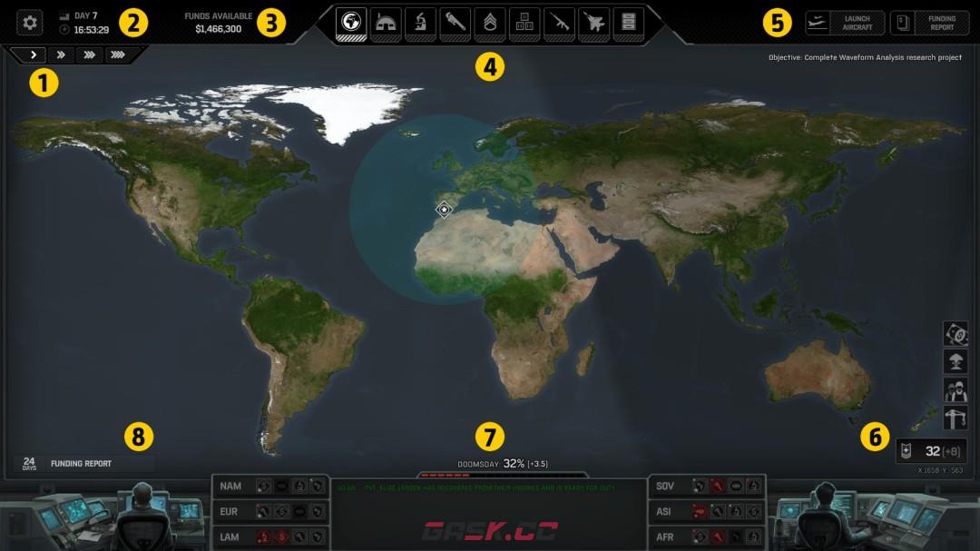
Task: Open the Base hangar dome screen
Action: tap(386, 24)
